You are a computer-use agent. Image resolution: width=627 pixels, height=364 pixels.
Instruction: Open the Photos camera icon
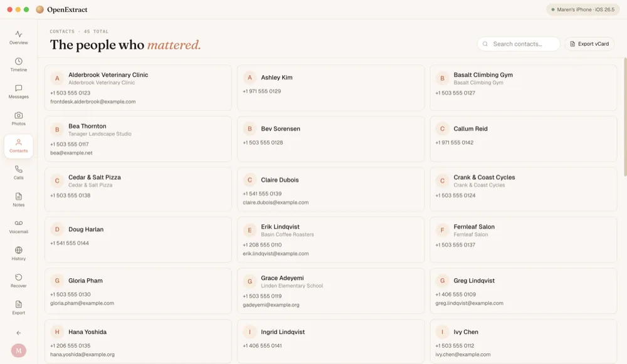pyautogui.click(x=18, y=115)
